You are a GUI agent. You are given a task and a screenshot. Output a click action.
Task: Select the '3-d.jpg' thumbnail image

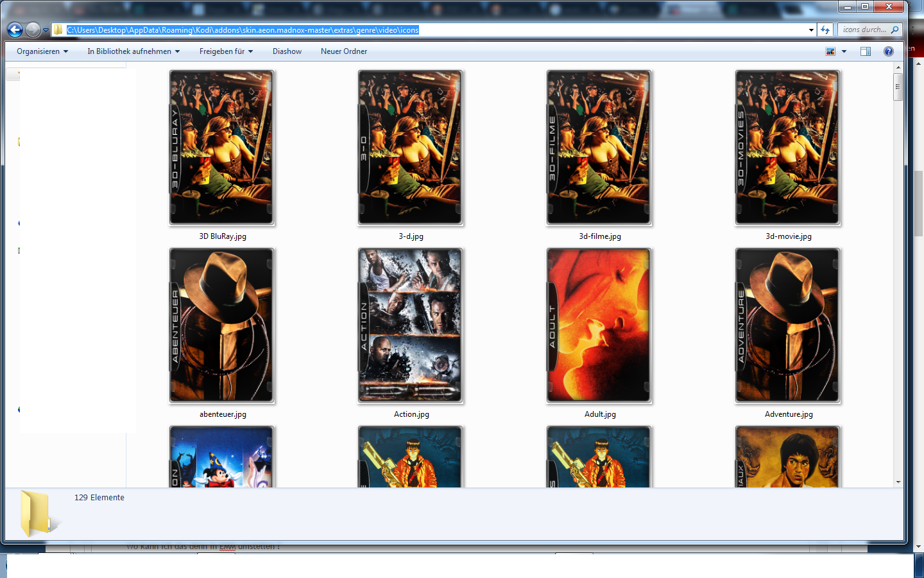410,148
